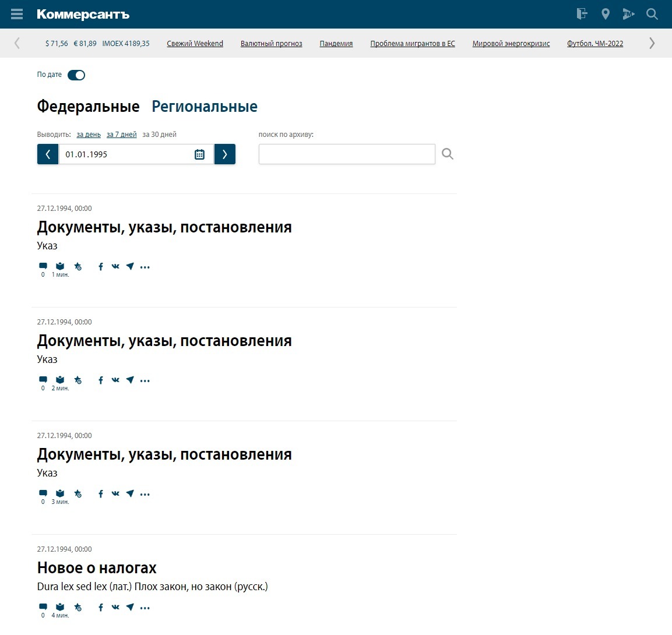Share Новое о налогах on VK
This screenshot has width=672, height=635.
tap(115, 607)
